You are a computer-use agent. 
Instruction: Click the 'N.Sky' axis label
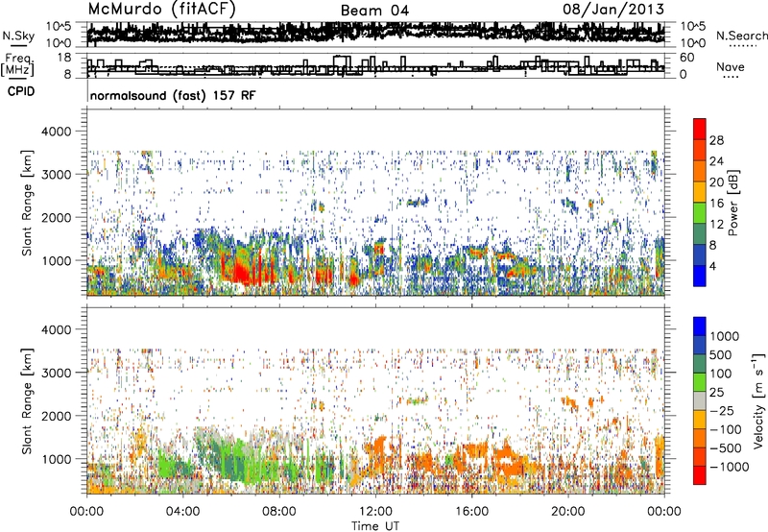click(x=18, y=36)
